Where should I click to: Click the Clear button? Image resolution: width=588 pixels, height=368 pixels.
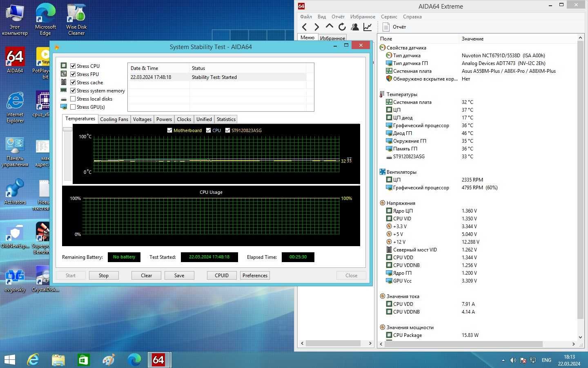click(x=146, y=276)
